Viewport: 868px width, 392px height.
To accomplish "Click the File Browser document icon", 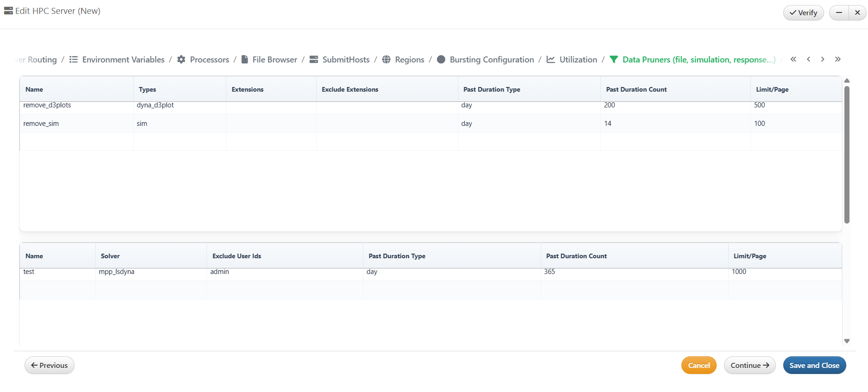I will tap(245, 60).
